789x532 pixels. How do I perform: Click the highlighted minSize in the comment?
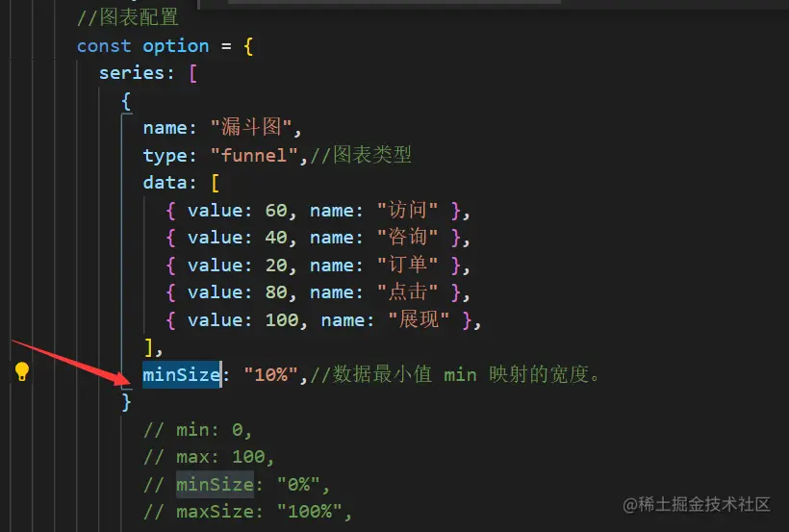[215, 485]
